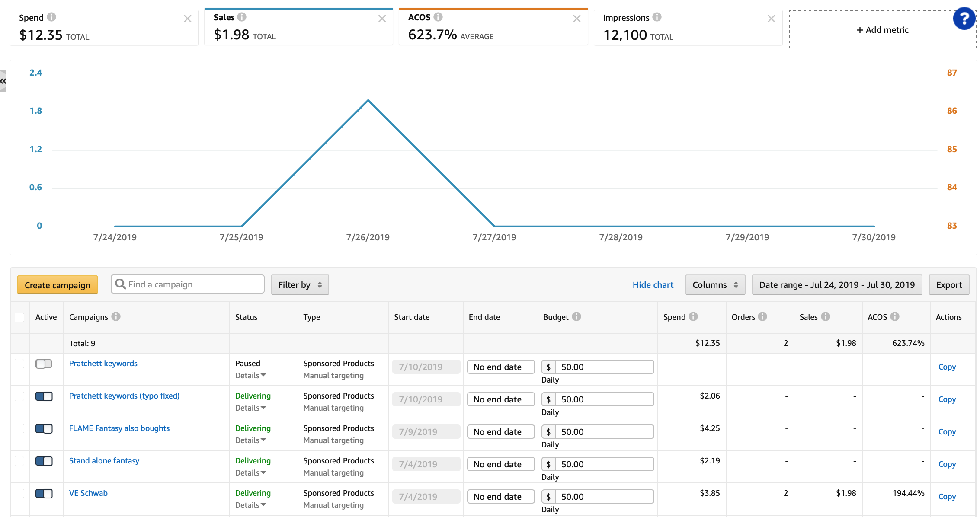Open the Columns dropdown
Image resolution: width=980 pixels, height=517 pixels.
(715, 285)
